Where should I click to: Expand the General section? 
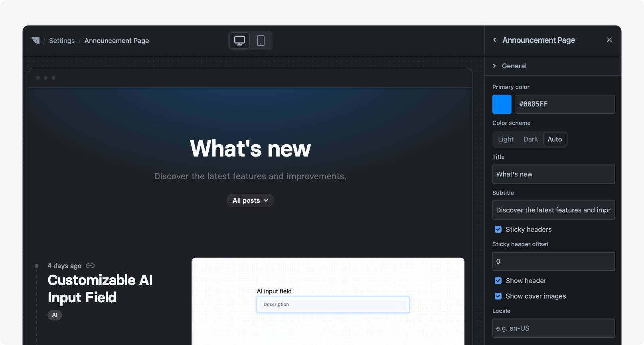coord(514,66)
